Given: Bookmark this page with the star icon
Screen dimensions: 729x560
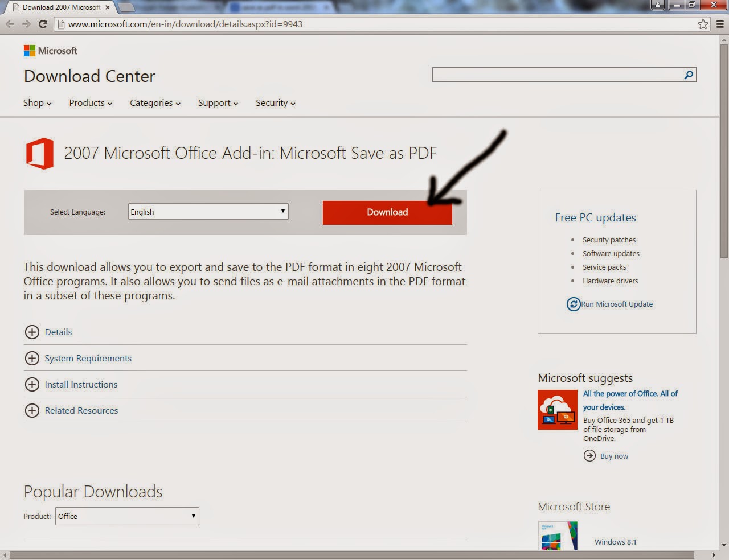Looking at the screenshot, I should 703,24.
